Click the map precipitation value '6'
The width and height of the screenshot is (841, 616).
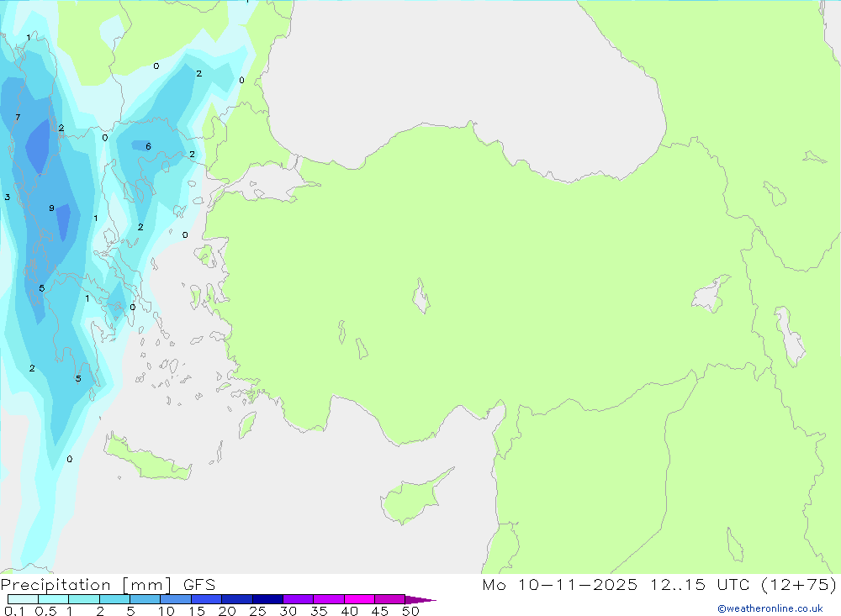(x=148, y=146)
